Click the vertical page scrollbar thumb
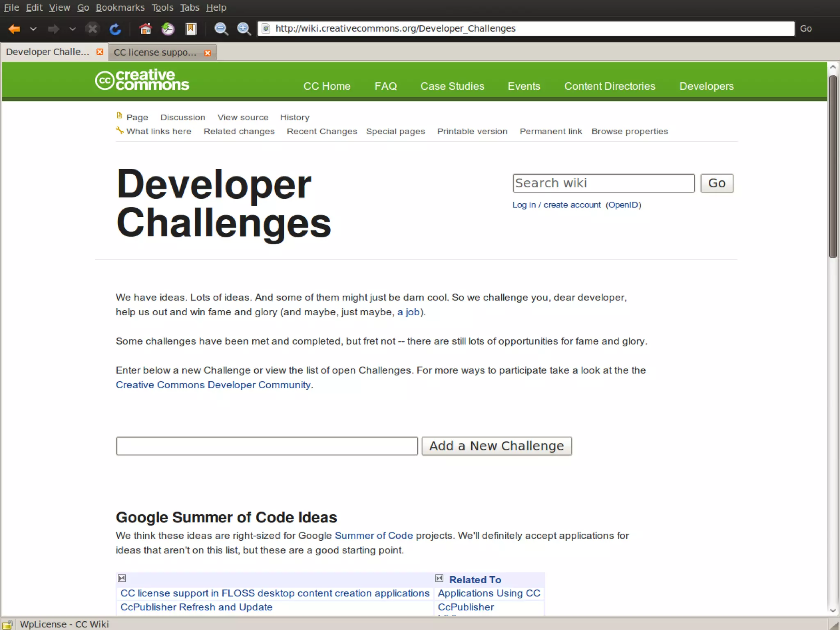Viewport: 840px width, 630px height. (x=833, y=166)
